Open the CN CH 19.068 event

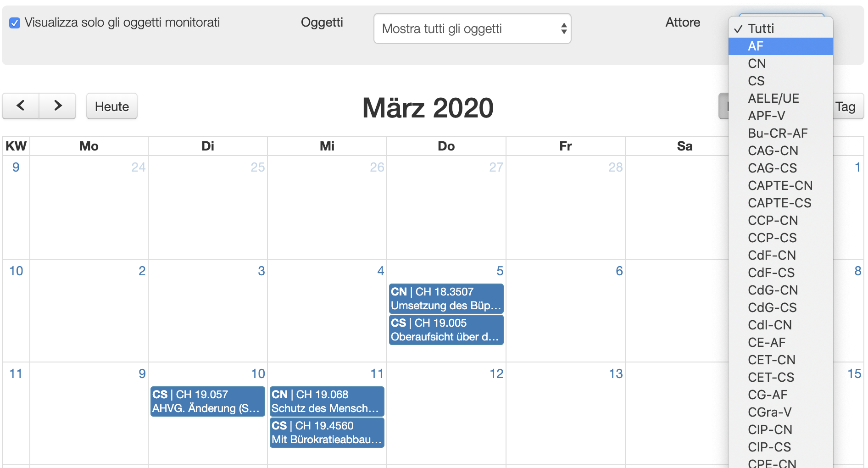point(327,401)
